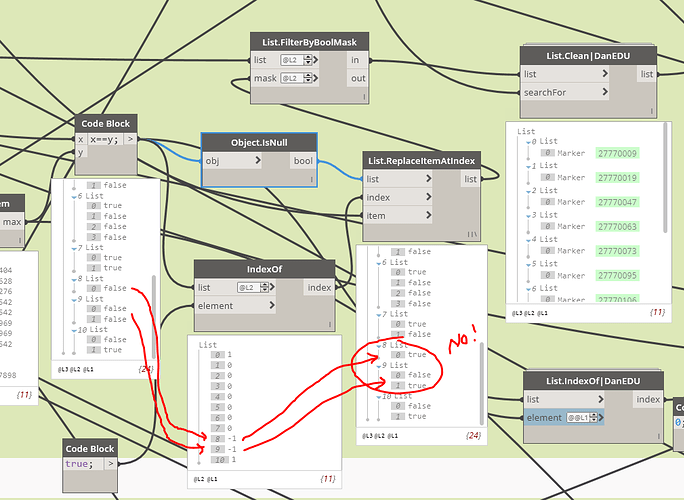Screen dimensions: 684x500
Task: Collapse '0 List' in List.Clean preview
Action: pyautogui.click(x=528, y=142)
